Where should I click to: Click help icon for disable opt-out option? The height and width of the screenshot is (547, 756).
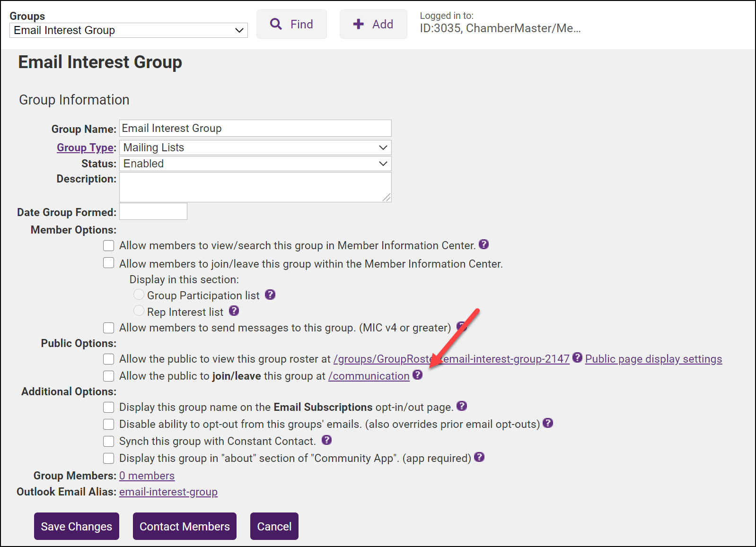click(548, 423)
